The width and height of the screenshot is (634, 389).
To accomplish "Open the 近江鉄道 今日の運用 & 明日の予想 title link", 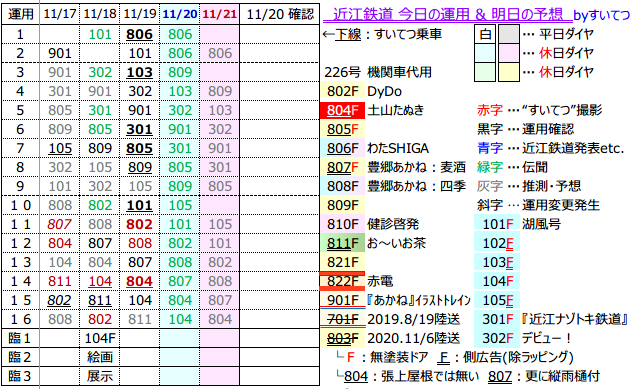I will point(448,15).
